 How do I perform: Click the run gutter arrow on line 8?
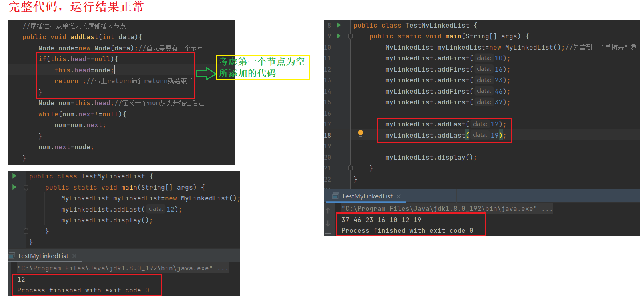[x=339, y=25]
